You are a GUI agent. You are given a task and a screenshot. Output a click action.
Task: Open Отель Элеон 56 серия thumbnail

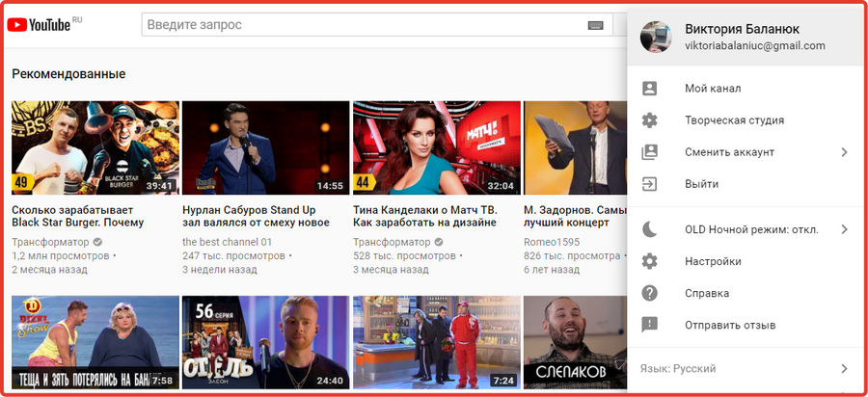click(x=266, y=343)
